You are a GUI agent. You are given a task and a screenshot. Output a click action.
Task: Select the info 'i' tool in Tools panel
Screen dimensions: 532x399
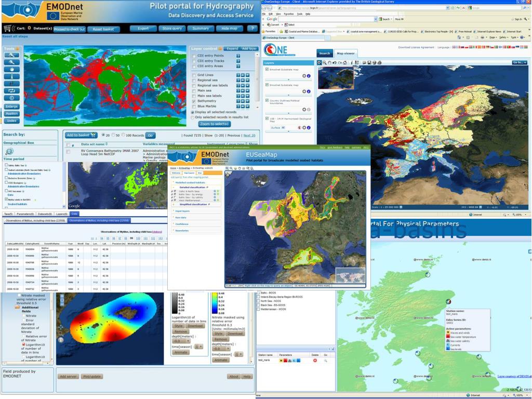(11, 77)
